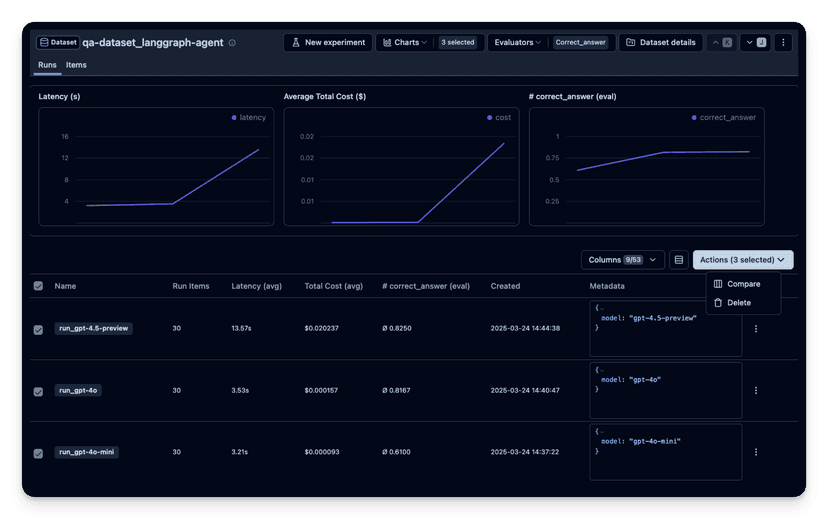Screen dimensions: 828x519
Task: Click the 3 selected charts badge
Action: coord(457,42)
